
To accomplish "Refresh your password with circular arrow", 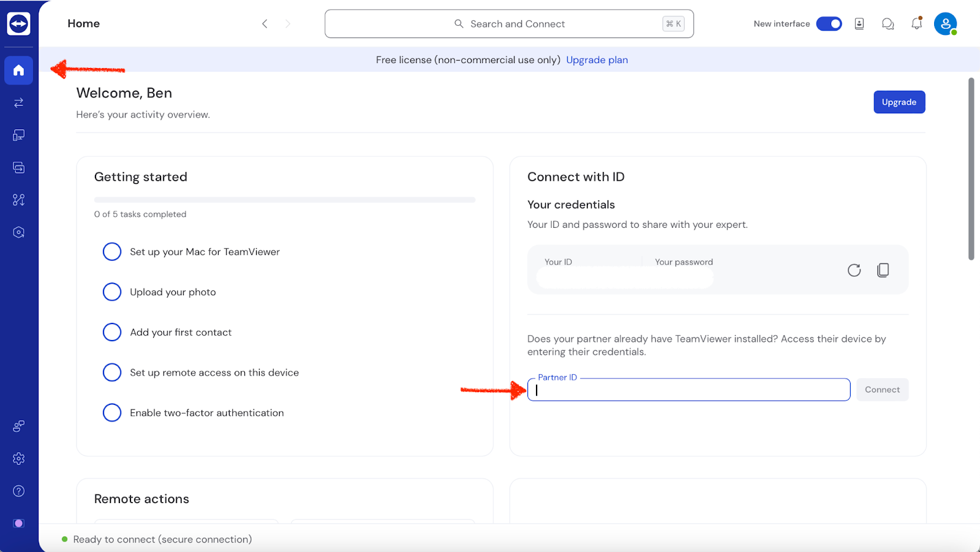I will pos(854,270).
